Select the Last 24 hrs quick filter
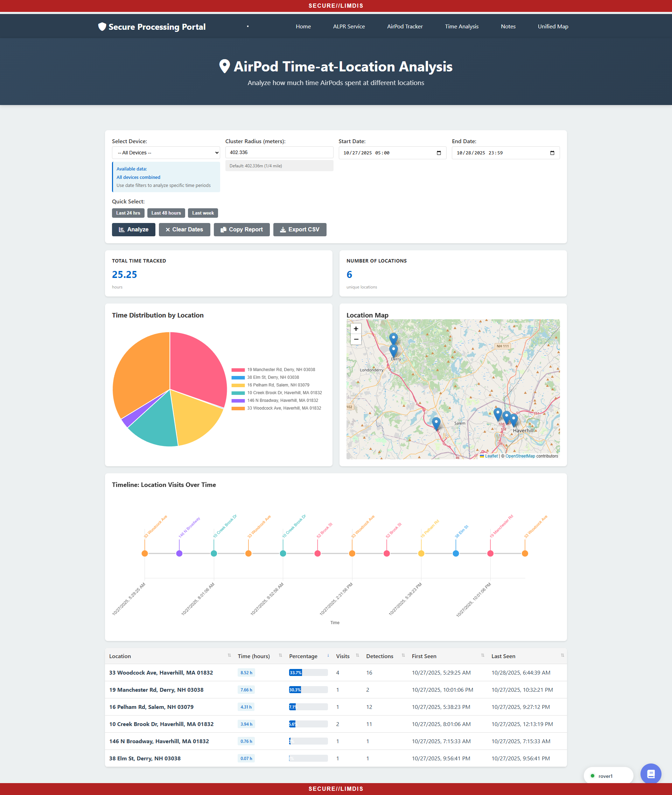Image resolution: width=672 pixels, height=795 pixels. click(128, 213)
